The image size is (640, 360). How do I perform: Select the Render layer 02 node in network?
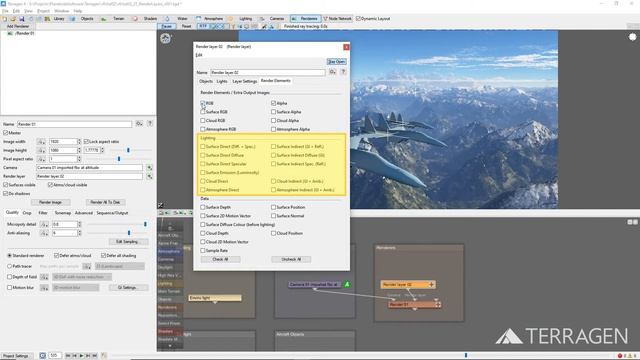click(x=408, y=284)
